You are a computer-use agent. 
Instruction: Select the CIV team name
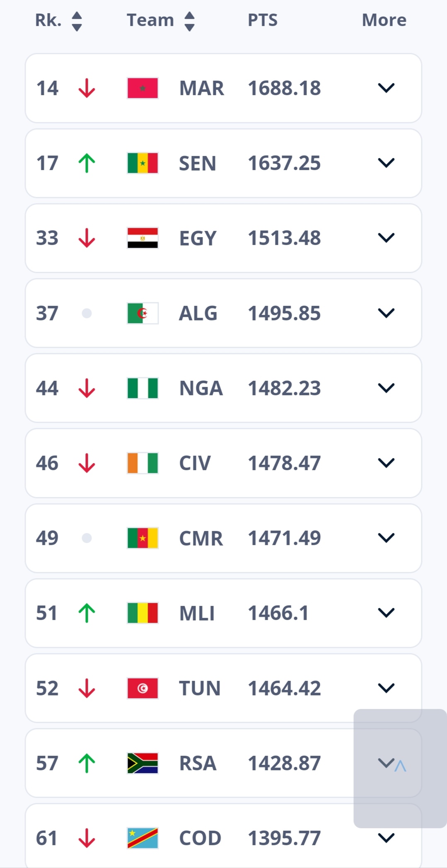[x=195, y=463]
